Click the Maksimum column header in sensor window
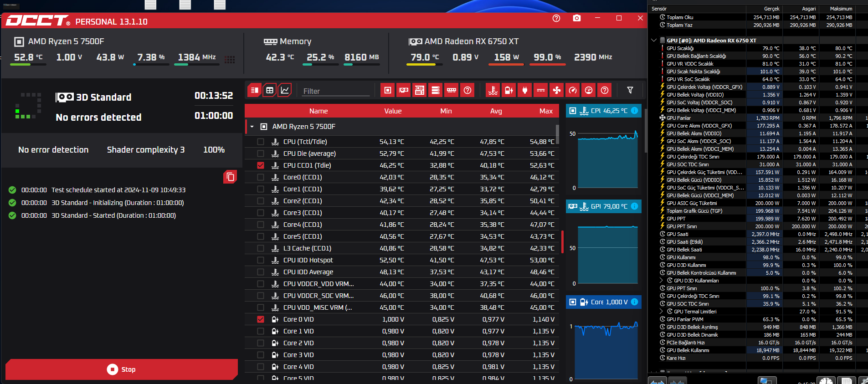The height and width of the screenshot is (384, 868). click(837, 9)
